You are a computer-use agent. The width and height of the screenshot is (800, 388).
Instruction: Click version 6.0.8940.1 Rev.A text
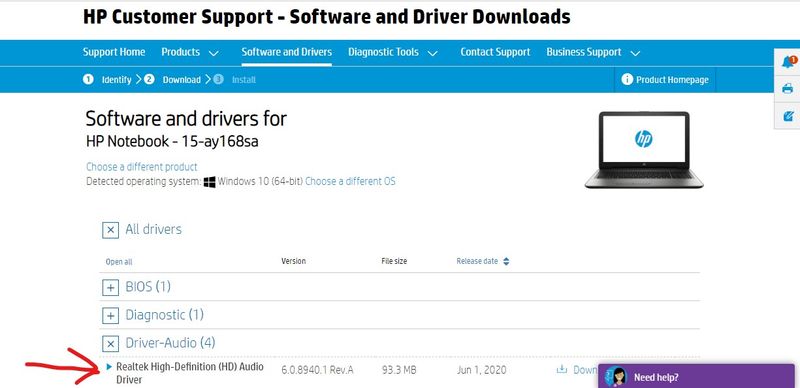(317, 370)
